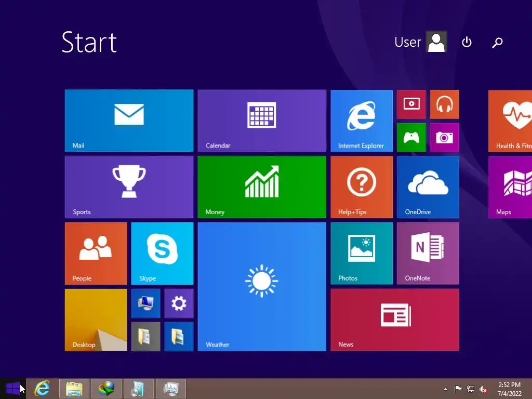Image resolution: width=532 pixels, height=399 pixels.
Task: Open the taskbar icon of a monitor with a graph
Action: tap(170, 389)
